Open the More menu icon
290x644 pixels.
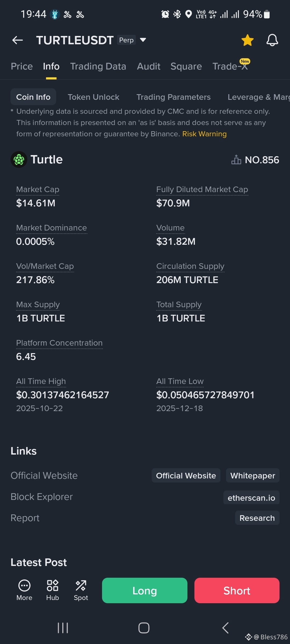point(24,586)
